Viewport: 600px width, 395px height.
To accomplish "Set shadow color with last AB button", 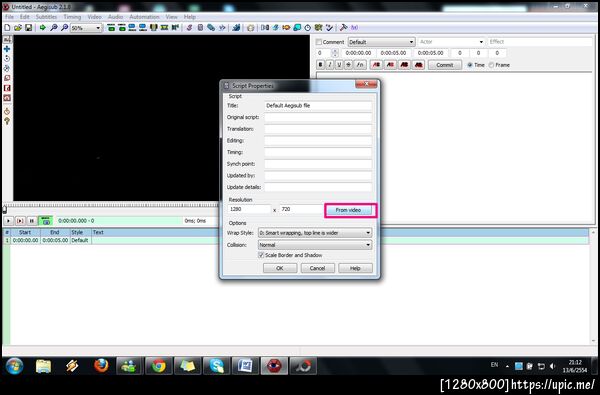I will coord(419,65).
